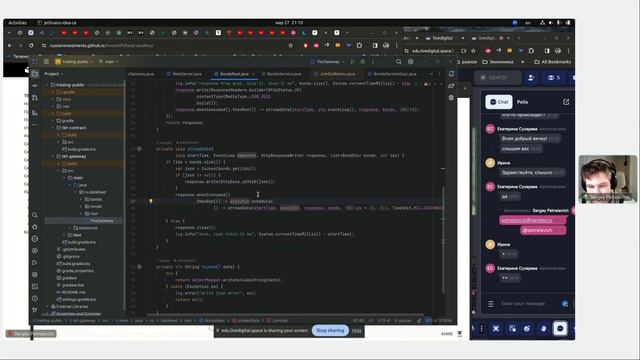Viewport: 640px width, 360px height.
Task: Open the Terminal tool window icon
Action: (35, 287)
